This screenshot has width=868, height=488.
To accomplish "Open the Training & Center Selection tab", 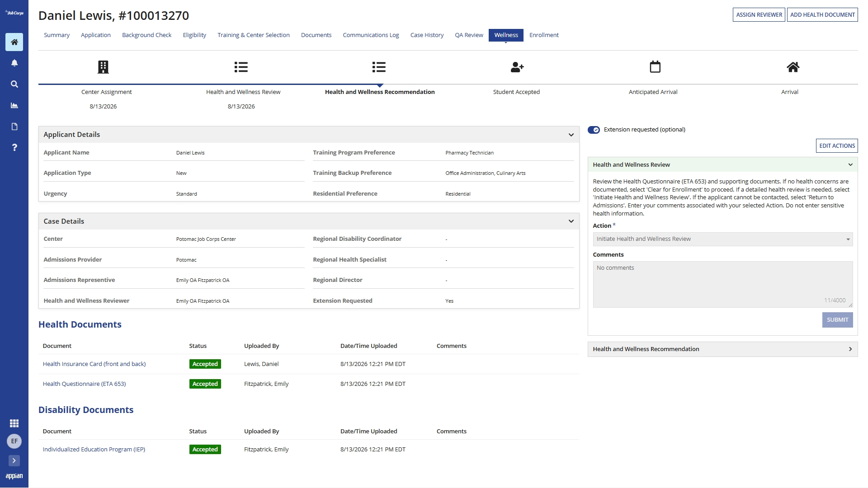I will click(254, 35).
